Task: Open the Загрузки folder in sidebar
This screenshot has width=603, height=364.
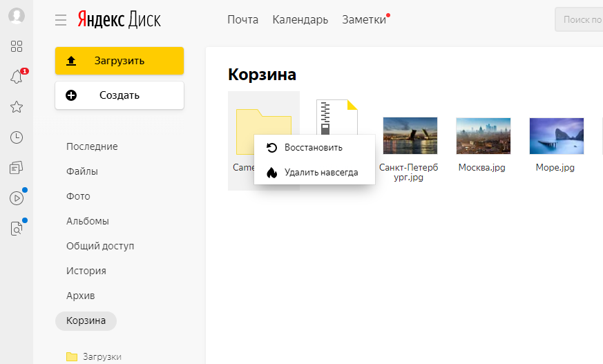Action: point(94,356)
